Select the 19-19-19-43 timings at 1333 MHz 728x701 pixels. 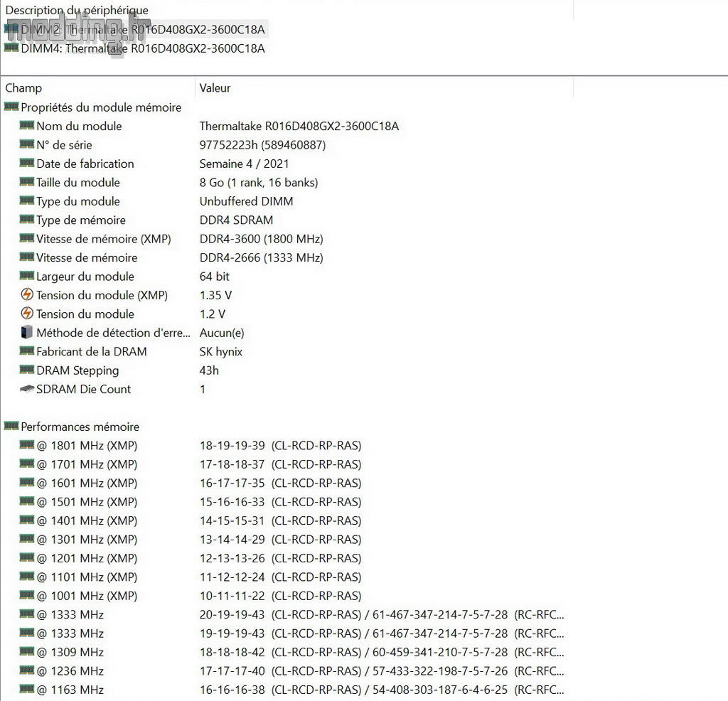click(382, 633)
